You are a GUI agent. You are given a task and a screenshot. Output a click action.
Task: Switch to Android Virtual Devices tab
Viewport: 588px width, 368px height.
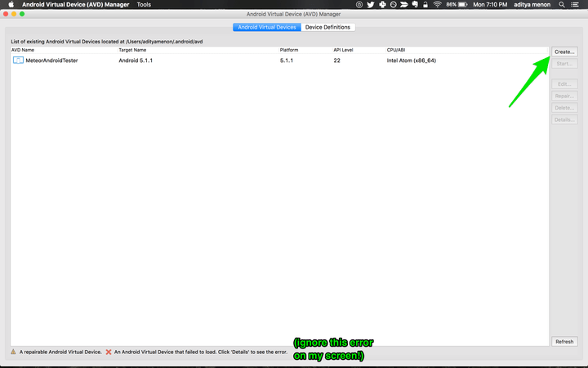[x=266, y=27]
